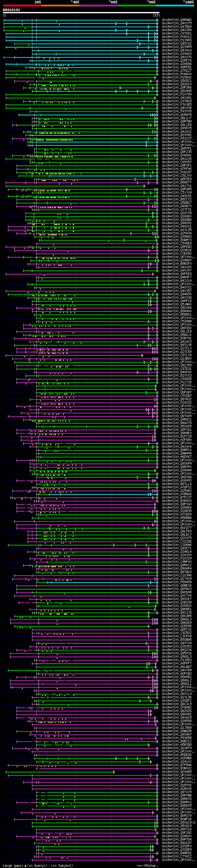
Task: Select the UniRef100_Q25434 label
Action: click(x=177, y=233)
